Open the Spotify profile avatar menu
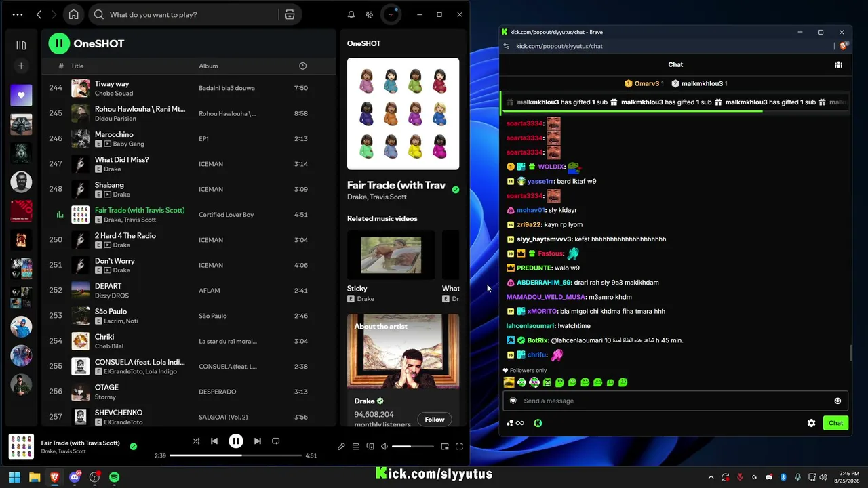The height and width of the screenshot is (488, 868). pyautogui.click(x=391, y=14)
